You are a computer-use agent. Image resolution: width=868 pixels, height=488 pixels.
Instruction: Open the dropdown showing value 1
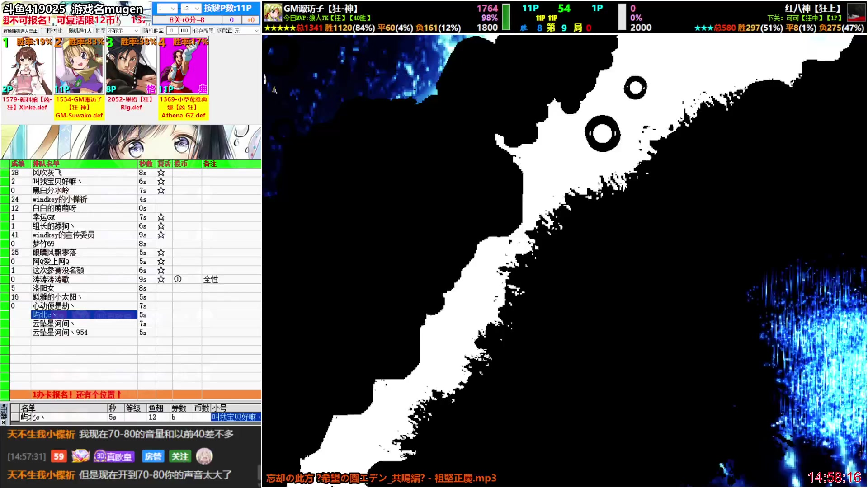pyautogui.click(x=166, y=8)
